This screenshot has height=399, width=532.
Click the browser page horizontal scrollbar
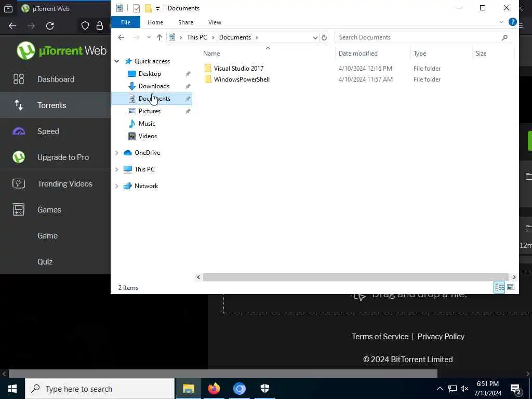pyautogui.click(x=223, y=374)
